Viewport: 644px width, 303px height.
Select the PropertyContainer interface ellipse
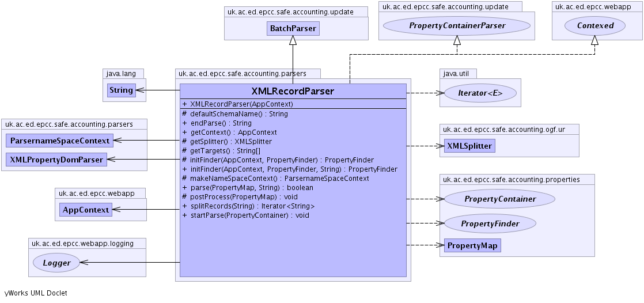pos(499,199)
